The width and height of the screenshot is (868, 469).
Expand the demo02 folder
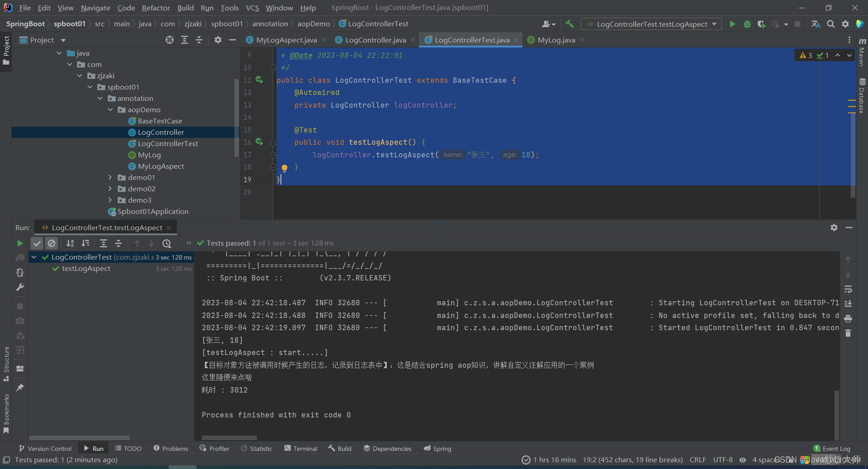click(110, 189)
